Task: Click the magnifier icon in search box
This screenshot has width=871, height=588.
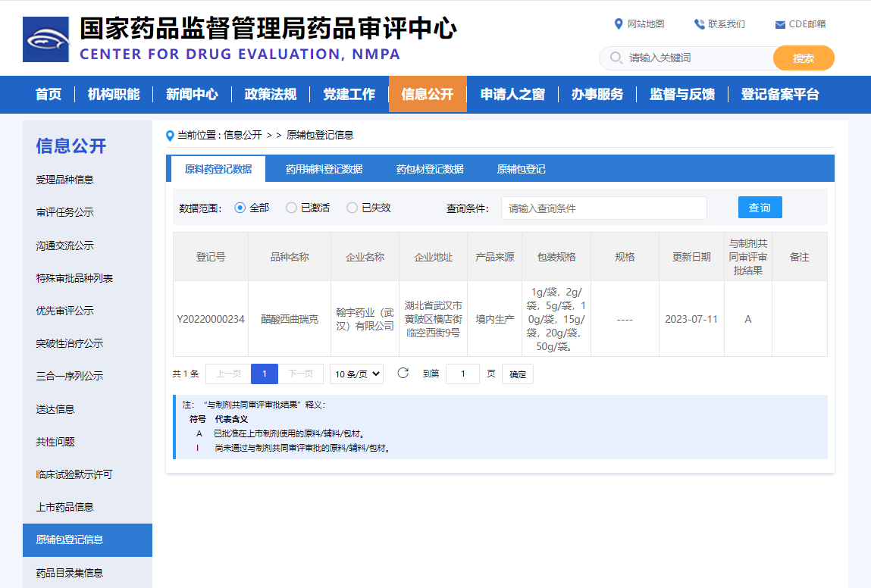Action: [616, 58]
